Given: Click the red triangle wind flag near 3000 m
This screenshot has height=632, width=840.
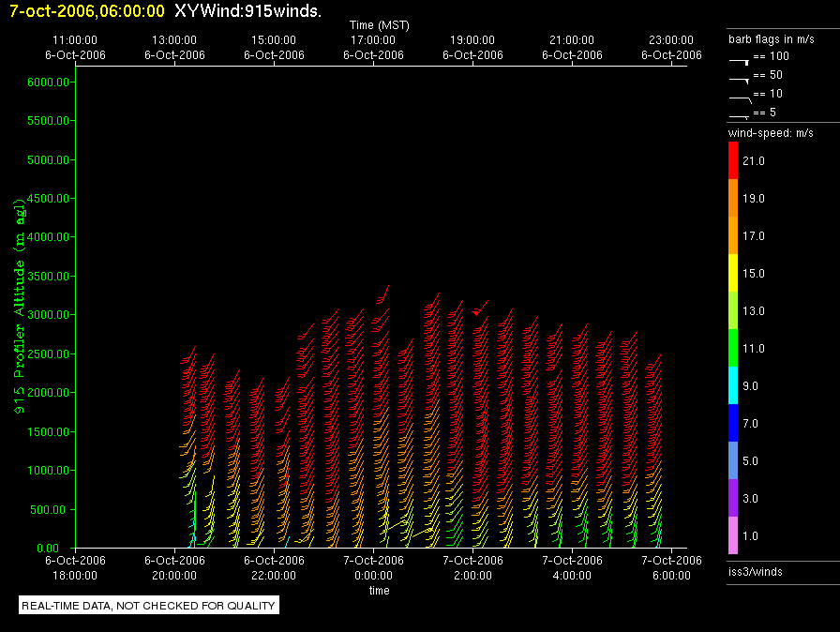Looking at the screenshot, I should coord(476,312).
